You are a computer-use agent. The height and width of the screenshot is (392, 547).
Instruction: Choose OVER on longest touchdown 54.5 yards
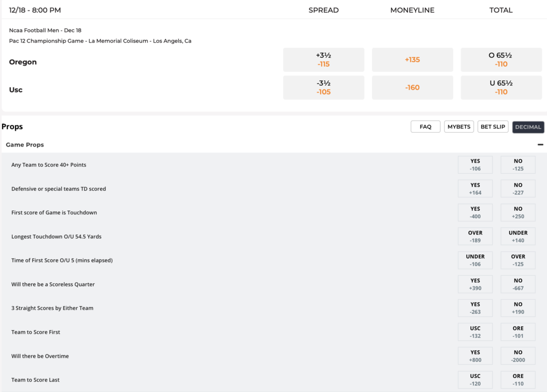475,236
